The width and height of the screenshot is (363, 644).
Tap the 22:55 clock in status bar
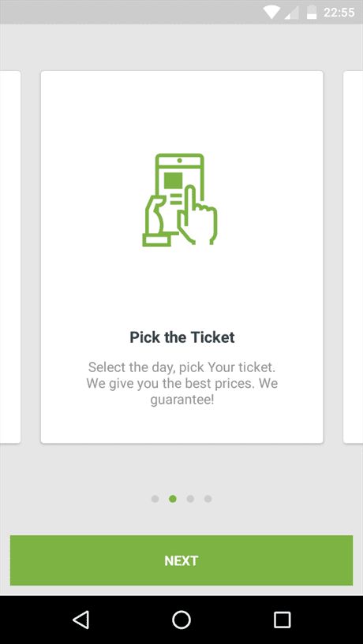[x=339, y=13]
